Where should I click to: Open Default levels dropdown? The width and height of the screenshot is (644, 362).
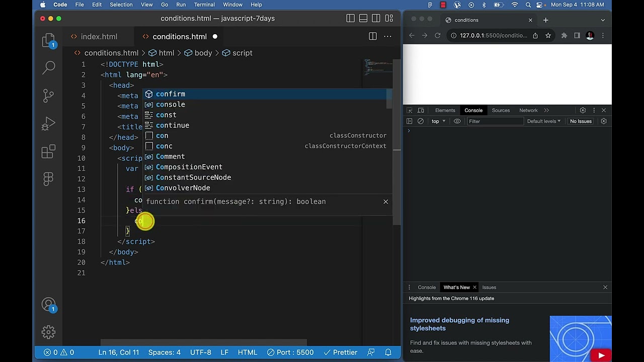click(x=544, y=121)
